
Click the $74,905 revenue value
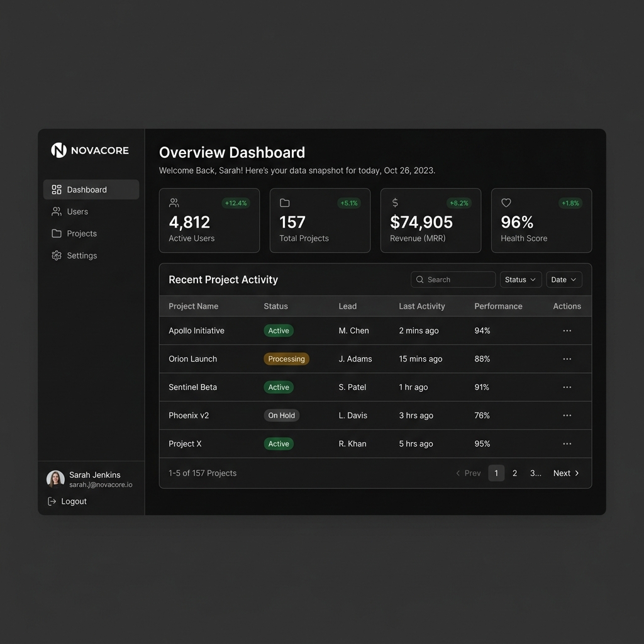[421, 222]
